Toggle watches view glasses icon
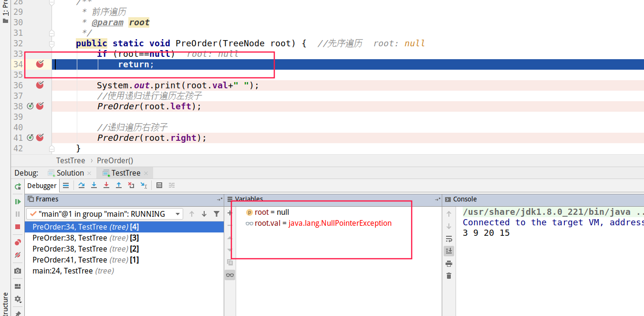This screenshot has width=644, height=316. point(230,274)
